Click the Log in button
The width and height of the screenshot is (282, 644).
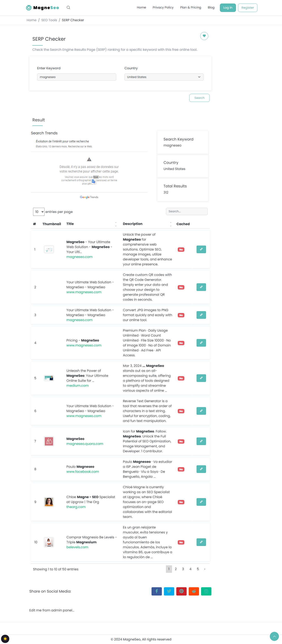(227, 8)
